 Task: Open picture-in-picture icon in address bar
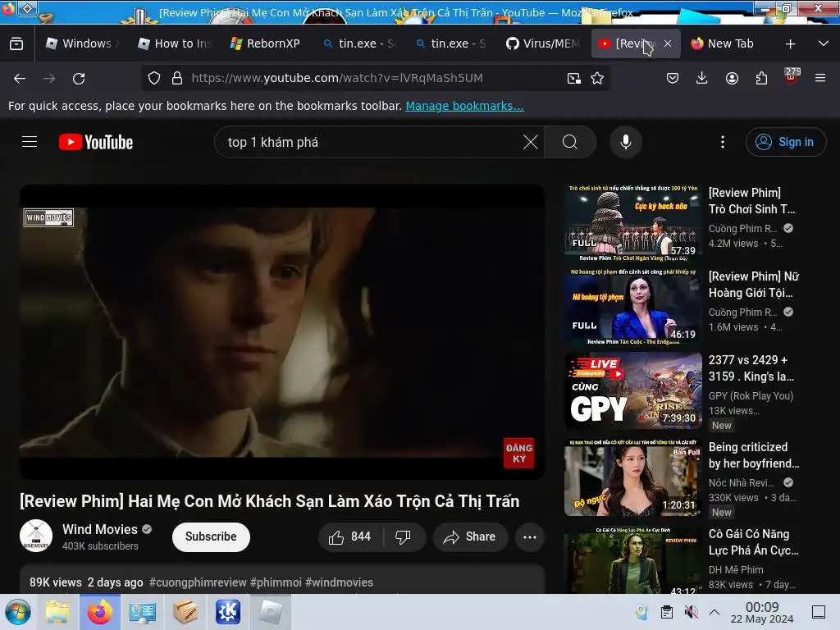coord(573,78)
